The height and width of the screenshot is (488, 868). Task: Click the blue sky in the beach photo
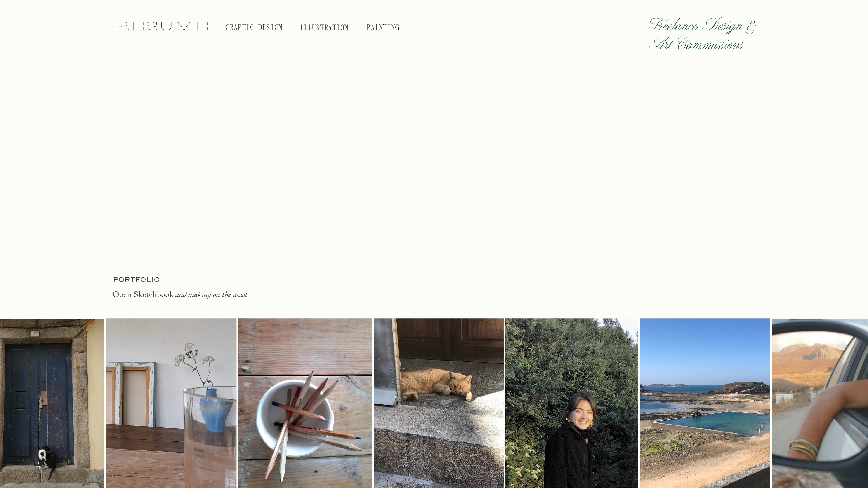(x=705, y=350)
